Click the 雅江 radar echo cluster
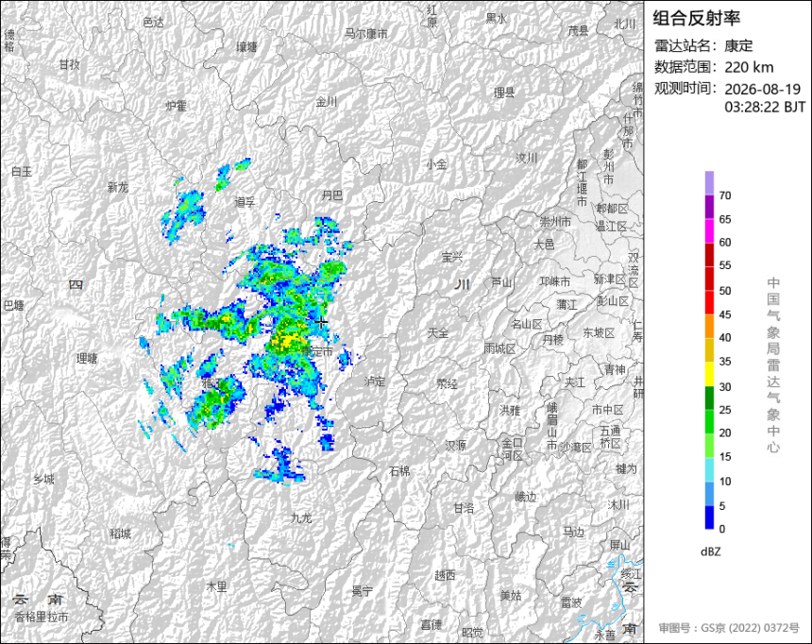Screen dimensions: 812x644 [x=215, y=401]
